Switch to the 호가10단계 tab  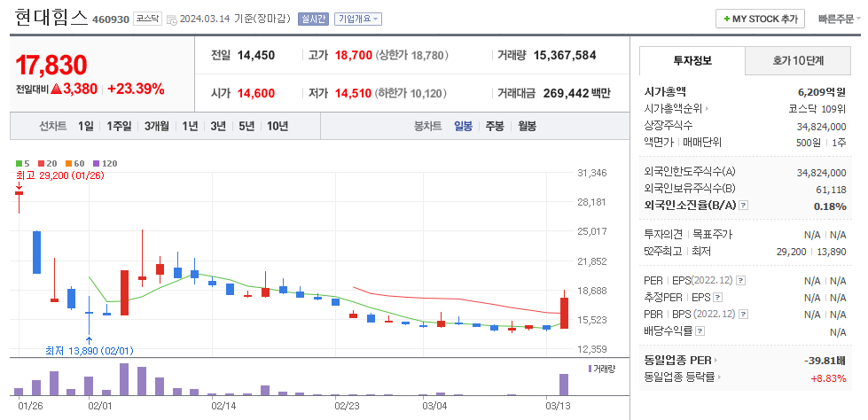[x=798, y=60]
